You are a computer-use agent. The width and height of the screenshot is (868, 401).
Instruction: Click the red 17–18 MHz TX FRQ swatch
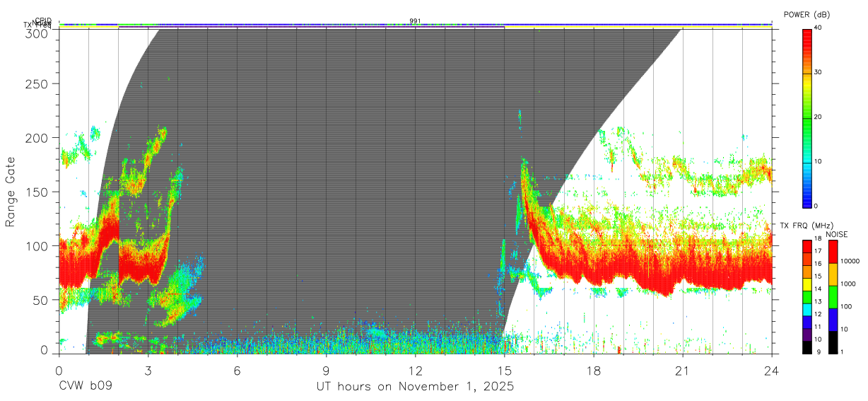pos(807,247)
